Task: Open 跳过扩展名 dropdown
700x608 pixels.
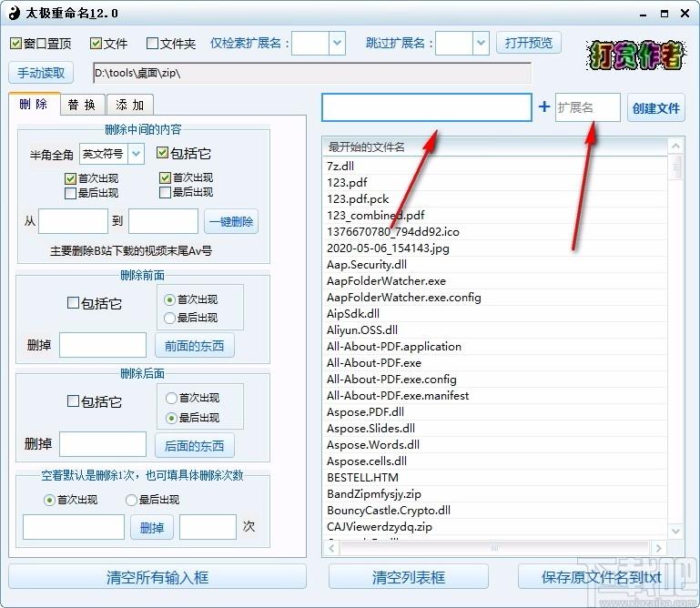Action: point(481,44)
